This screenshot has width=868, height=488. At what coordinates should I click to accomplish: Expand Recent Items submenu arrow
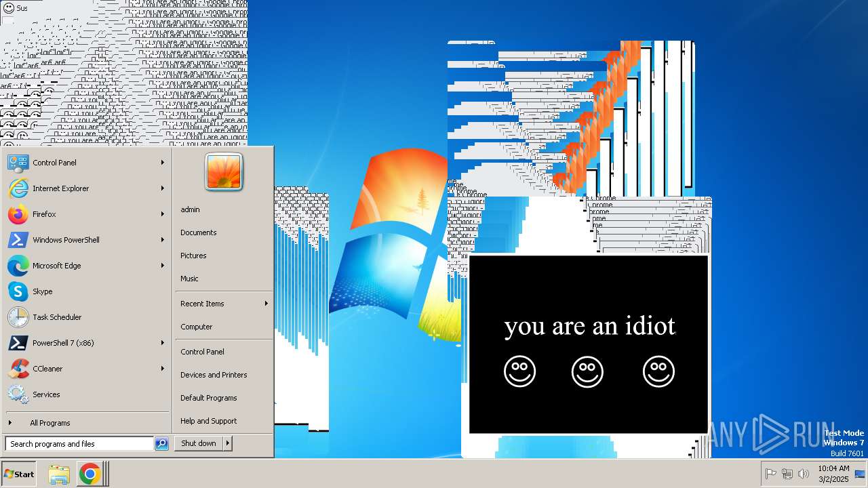[x=266, y=304]
